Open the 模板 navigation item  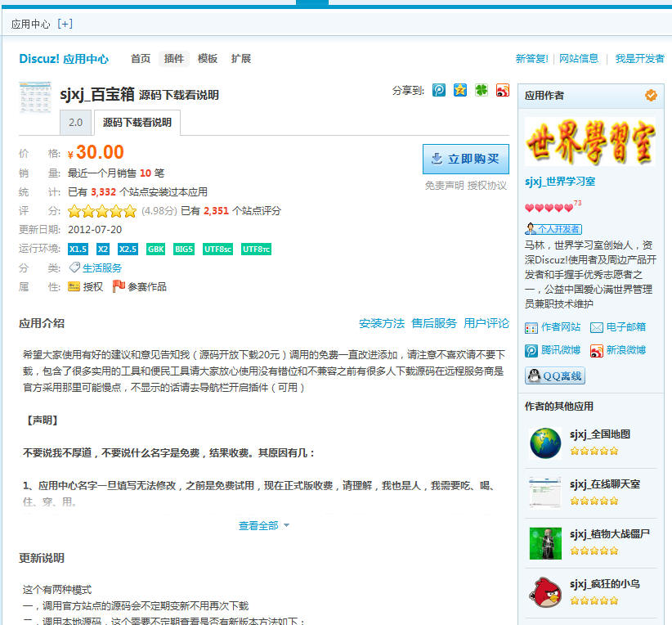coord(208,58)
